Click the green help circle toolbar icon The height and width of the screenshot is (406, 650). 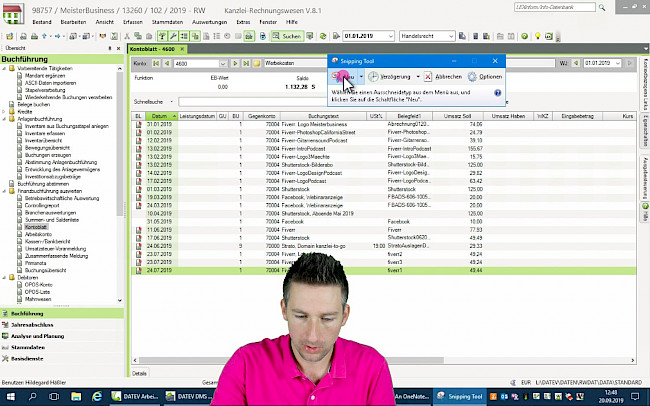(524, 36)
